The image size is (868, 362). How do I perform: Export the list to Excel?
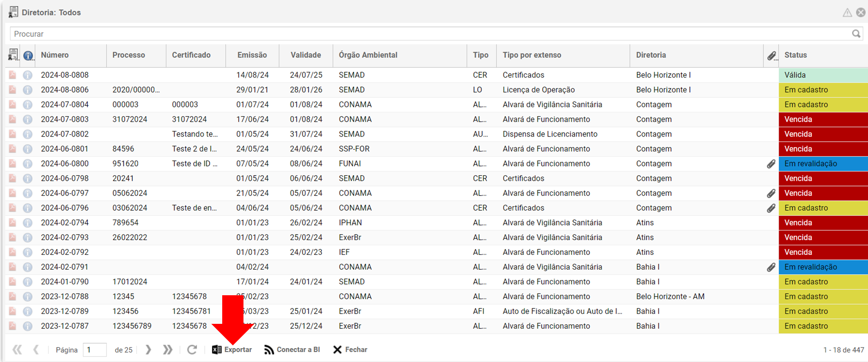point(232,349)
